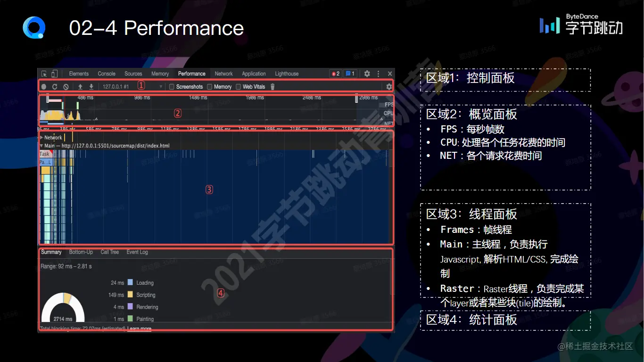Image resolution: width=644 pixels, height=362 pixels.
Task: Click the reload and profile icon
Action: (55, 87)
